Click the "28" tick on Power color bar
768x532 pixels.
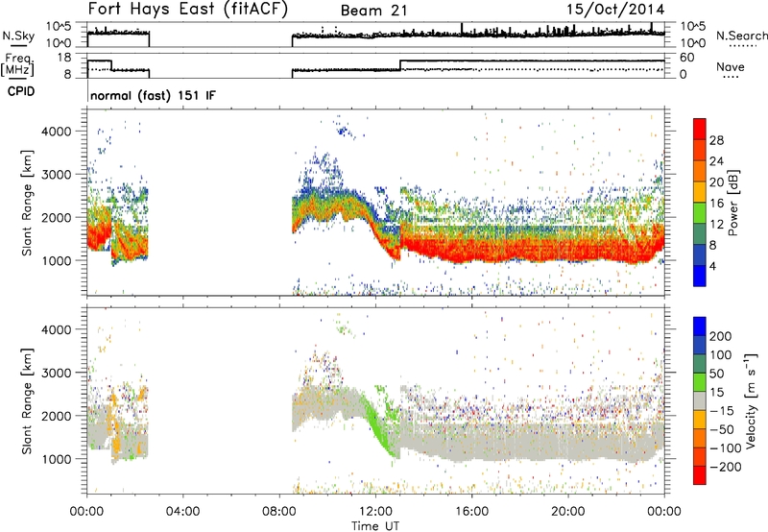[x=716, y=140]
